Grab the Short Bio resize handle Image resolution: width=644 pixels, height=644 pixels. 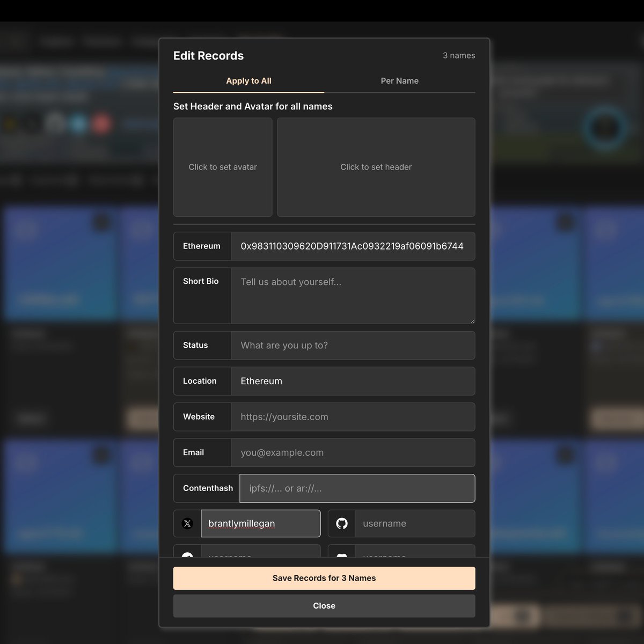click(x=472, y=321)
